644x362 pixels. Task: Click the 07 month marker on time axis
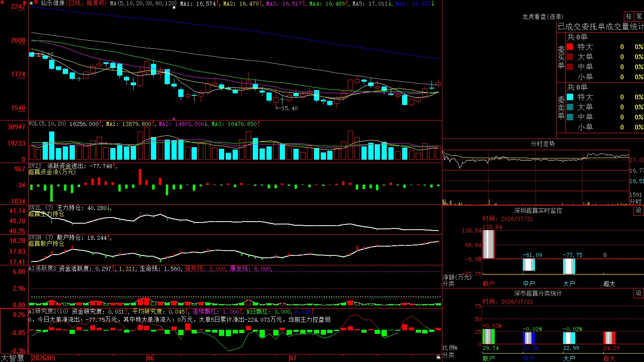click(293, 358)
